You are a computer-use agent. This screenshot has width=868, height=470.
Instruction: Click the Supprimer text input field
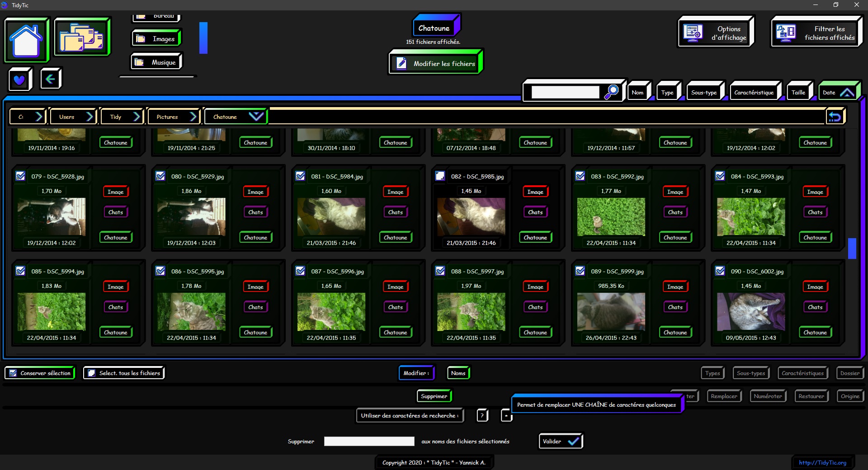point(369,441)
